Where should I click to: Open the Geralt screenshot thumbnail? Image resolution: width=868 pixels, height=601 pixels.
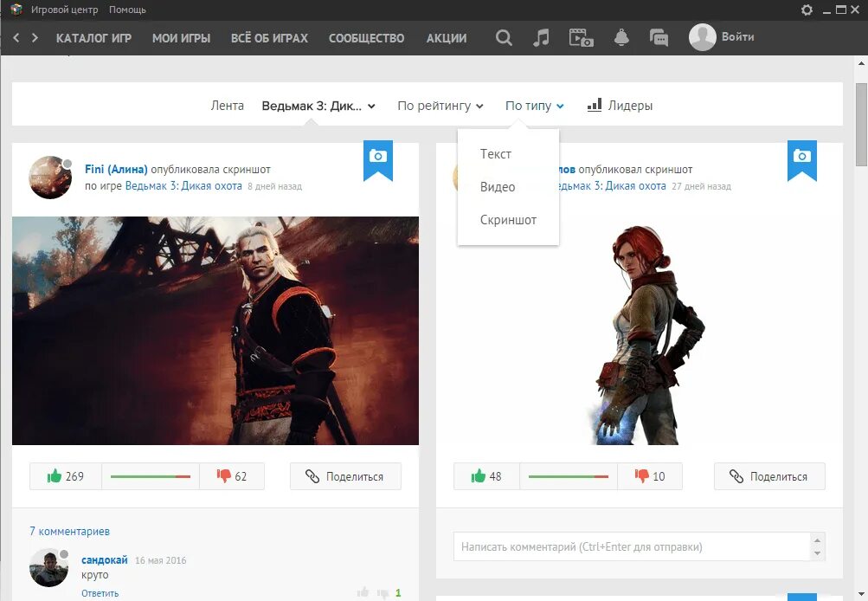pyautogui.click(x=215, y=331)
